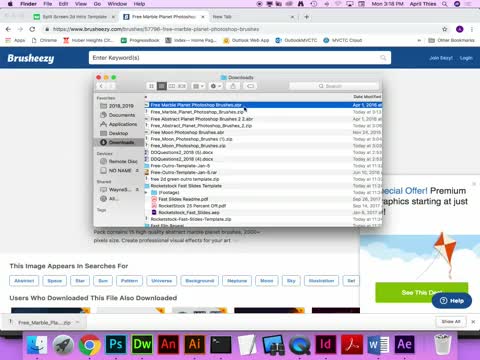Click the Brusheezy keyword search field
The width and height of the screenshot is (480, 360).
point(240,58)
